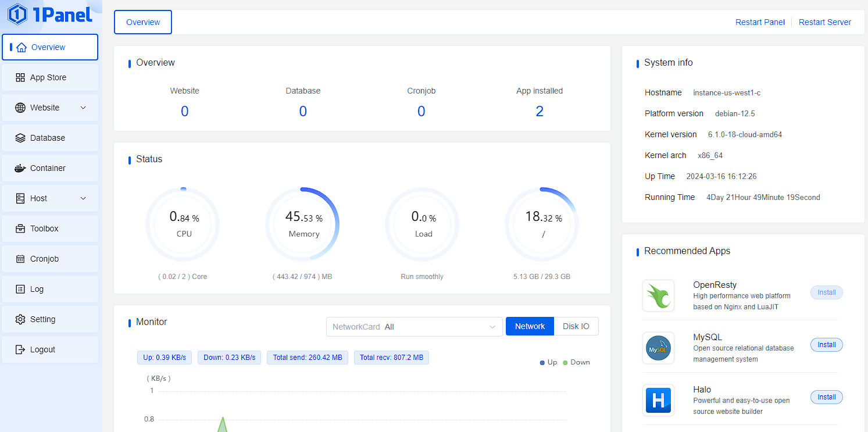868x432 pixels.
Task: Toggle the Up series in legend
Action: [x=548, y=362]
